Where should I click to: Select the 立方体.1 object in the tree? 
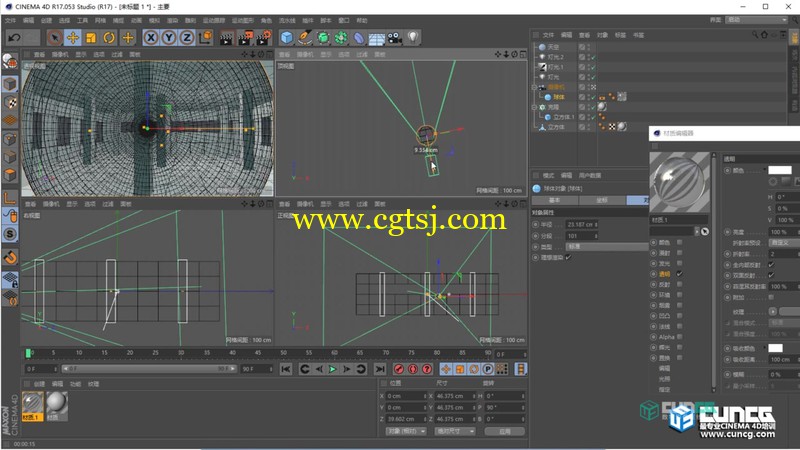[x=564, y=117]
